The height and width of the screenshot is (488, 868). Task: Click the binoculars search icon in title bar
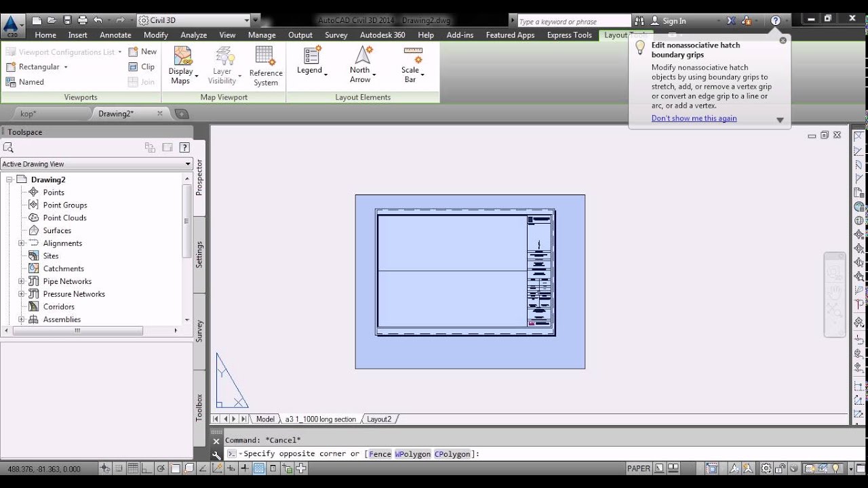point(639,21)
